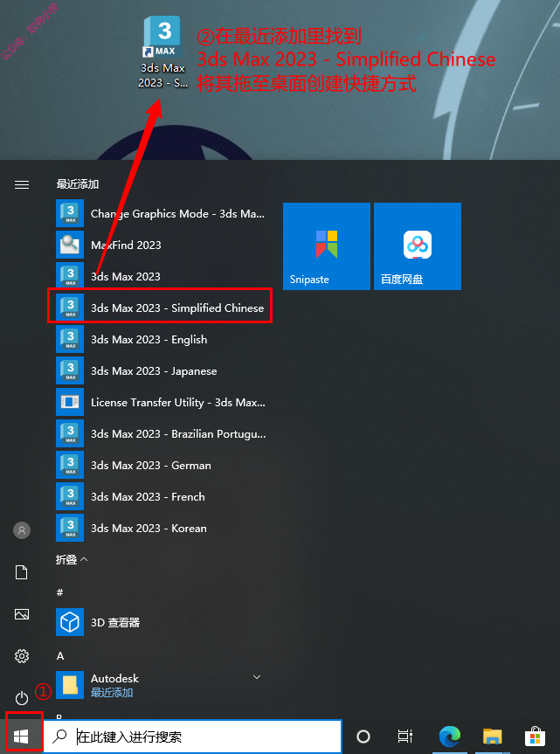
Task: Click the Power icon
Action: [x=22, y=698]
